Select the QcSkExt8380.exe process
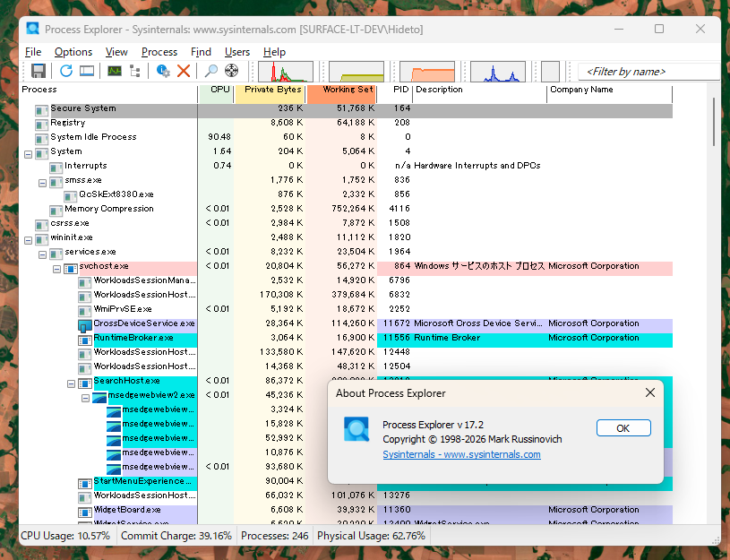Viewport: 730px width, 560px height. point(346,194)
